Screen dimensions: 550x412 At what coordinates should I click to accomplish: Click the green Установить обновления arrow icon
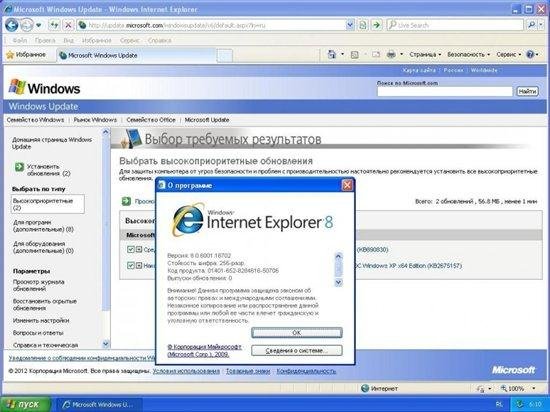19,167
